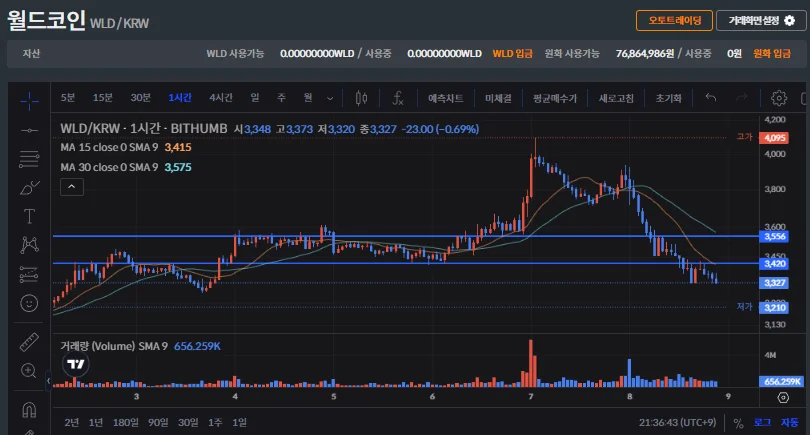The width and height of the screenshot is (810, 435).
Task: Toggle the 로그 logarithmic scale
Action: click(762, 423)
